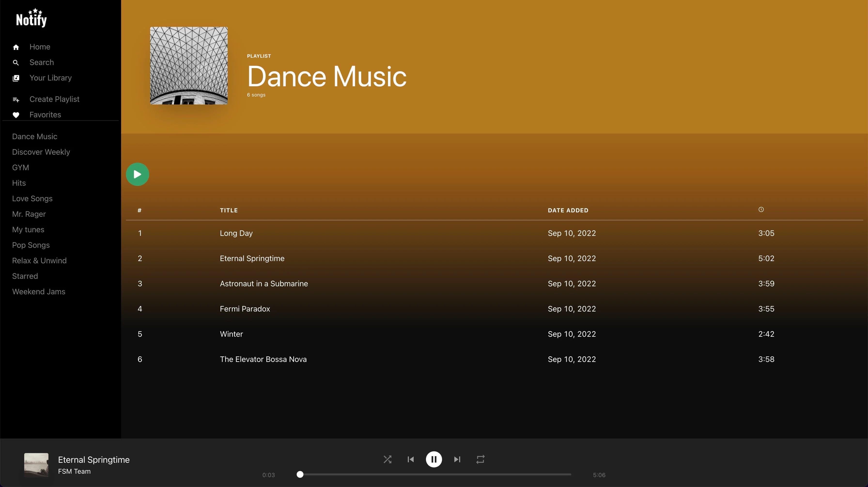Expand the Weekend Jams playlist item
Image resolution: width=868 pixels, height=487 pixels.
pos(38,291)
